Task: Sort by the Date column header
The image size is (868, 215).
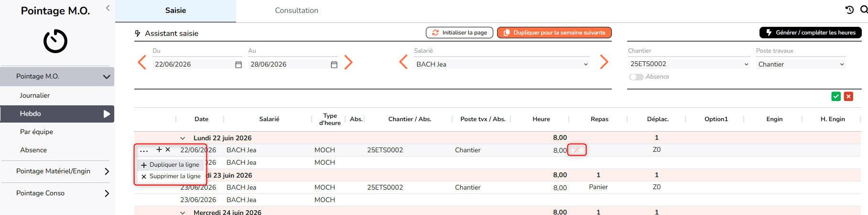Action: [x=201, y=119]
